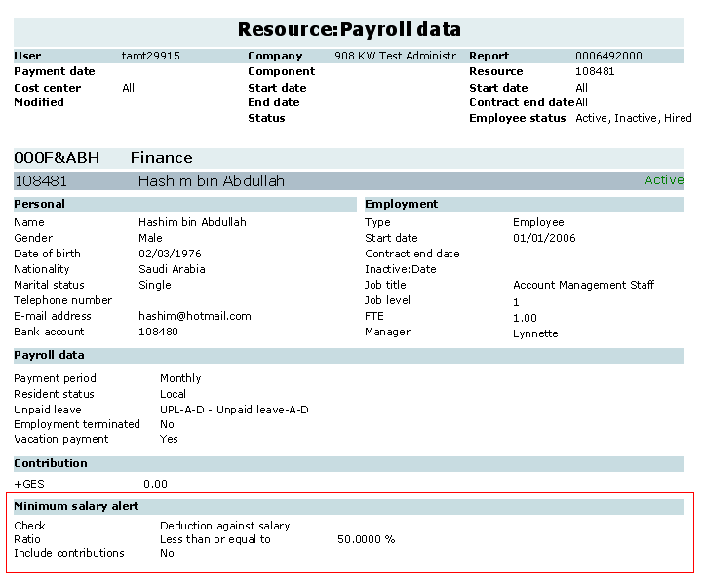The width and height of the screenshot is (704, 588).
Task: Select the user value "tamt29915"
Action: (x=151, y=56)
